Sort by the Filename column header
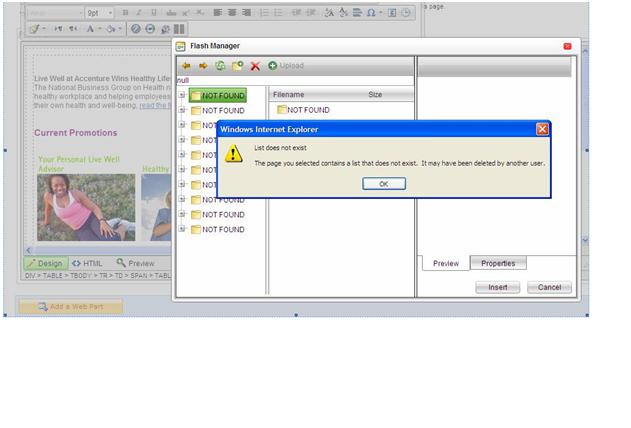Image resolution: width=631 pixels, height=428 pixels. pyautogui.click(x=289, y=95)
